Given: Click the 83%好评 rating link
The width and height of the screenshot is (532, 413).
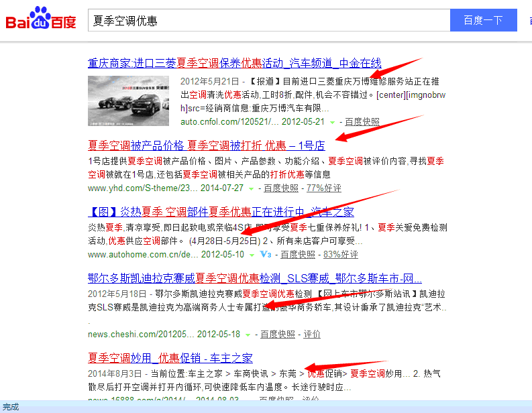Looking at the screenshot, I should [x=341, y=255].
